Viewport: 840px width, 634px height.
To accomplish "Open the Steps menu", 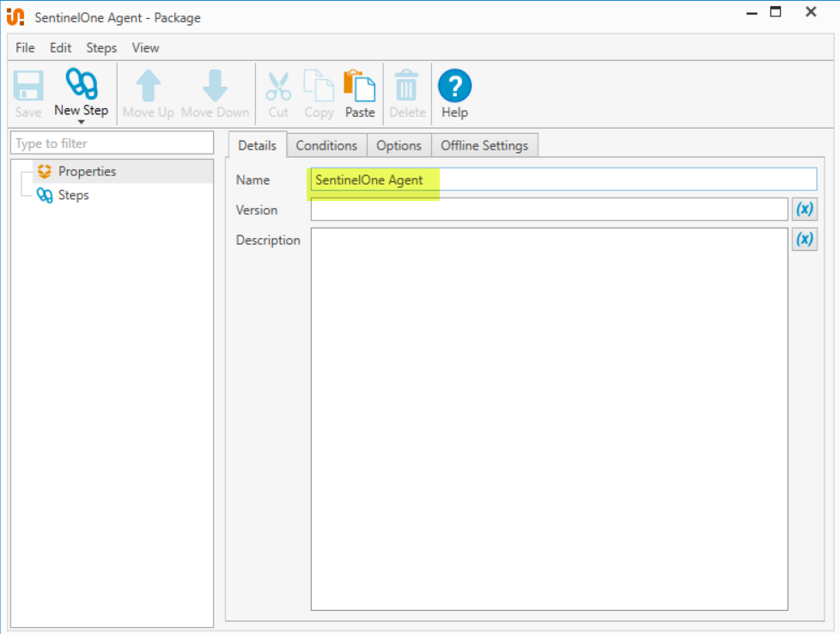I will (x=101, y=48).
